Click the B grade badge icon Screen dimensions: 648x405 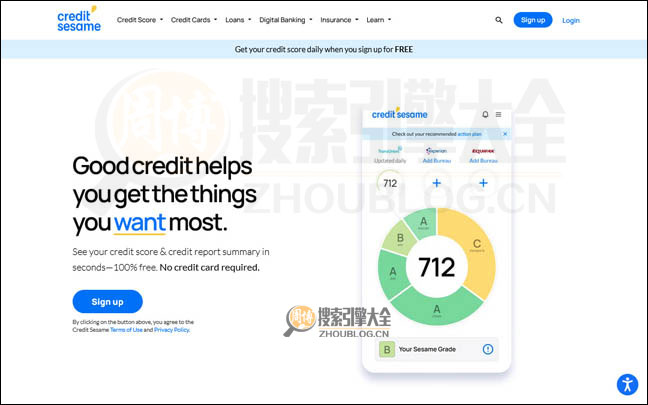point(387,349)
